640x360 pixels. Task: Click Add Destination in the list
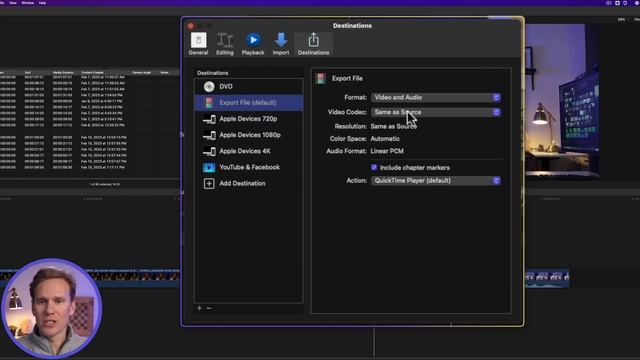[x=249, y=184]
